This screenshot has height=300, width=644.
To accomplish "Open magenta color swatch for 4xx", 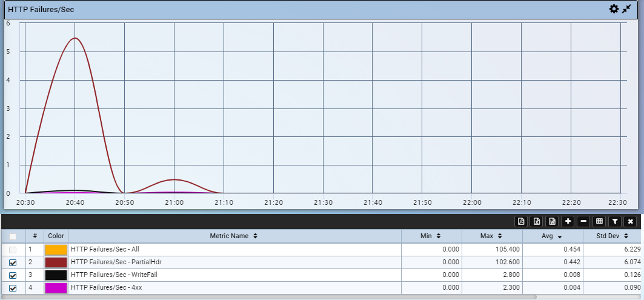I will click(x=56, y=288).
